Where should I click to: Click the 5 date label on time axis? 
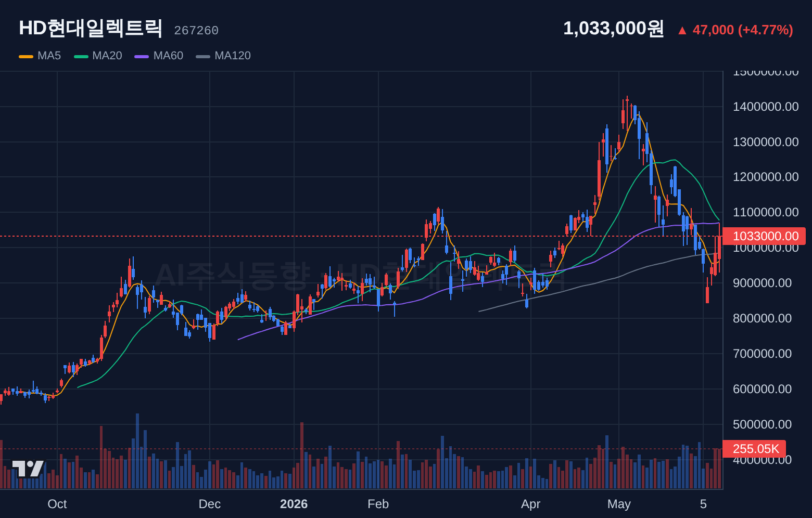coord(703,504)
